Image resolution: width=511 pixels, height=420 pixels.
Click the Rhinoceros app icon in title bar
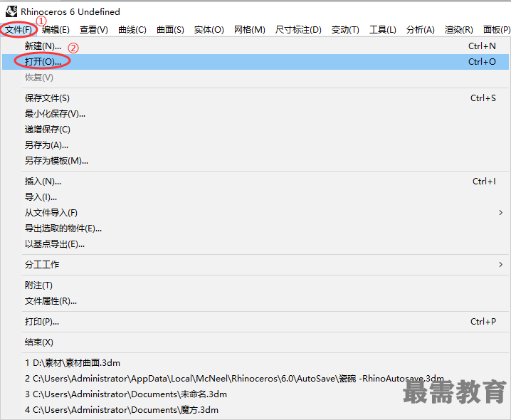click(11, 11)
